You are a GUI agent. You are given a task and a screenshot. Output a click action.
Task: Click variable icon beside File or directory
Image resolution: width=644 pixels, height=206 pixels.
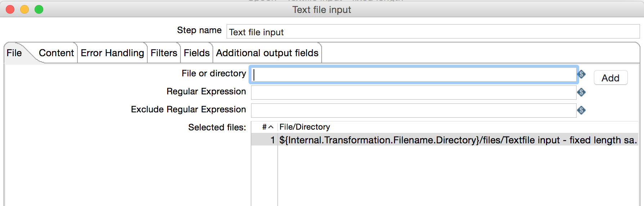tap(581, 74)
